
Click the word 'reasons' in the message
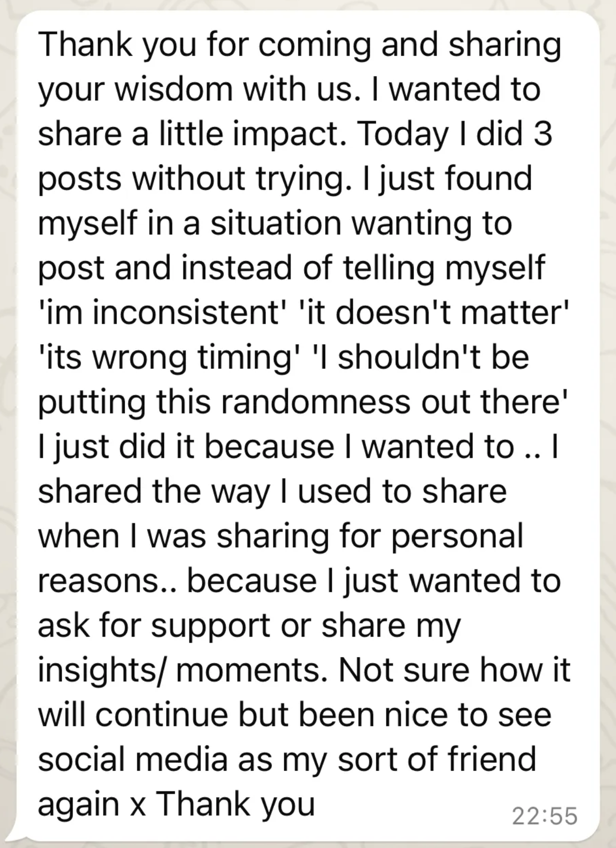[x=98, y=581]
